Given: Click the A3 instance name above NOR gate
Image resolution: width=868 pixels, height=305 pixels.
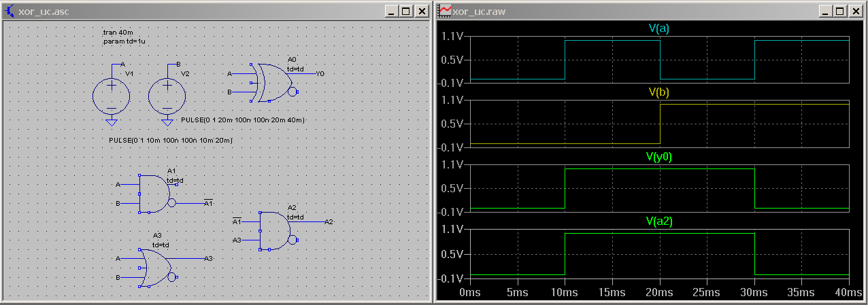Looking at the screenshot, I should pyautogui.click(x=157, y=235).
